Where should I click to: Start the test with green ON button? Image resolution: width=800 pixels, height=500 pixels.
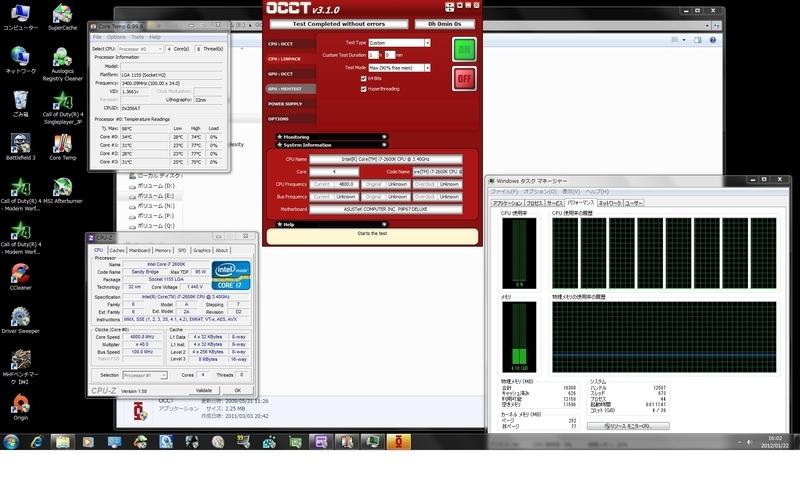click(464, 49)
